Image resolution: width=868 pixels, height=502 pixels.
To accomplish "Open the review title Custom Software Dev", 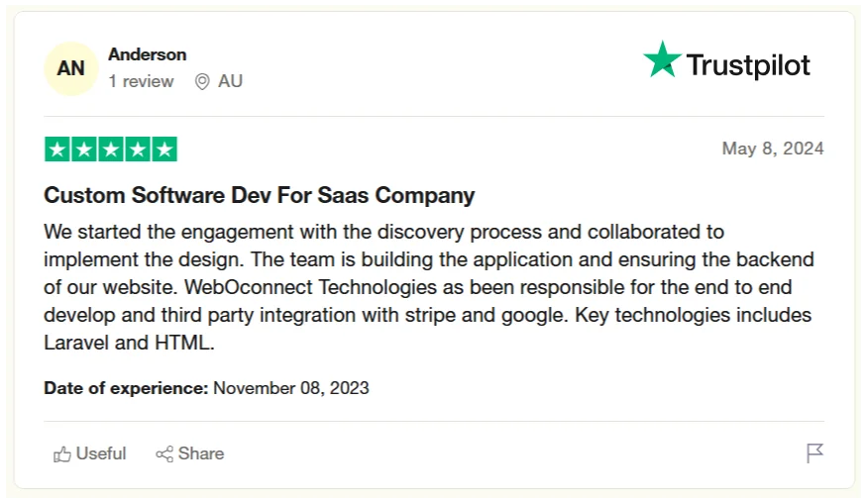I will pos(259,195).
